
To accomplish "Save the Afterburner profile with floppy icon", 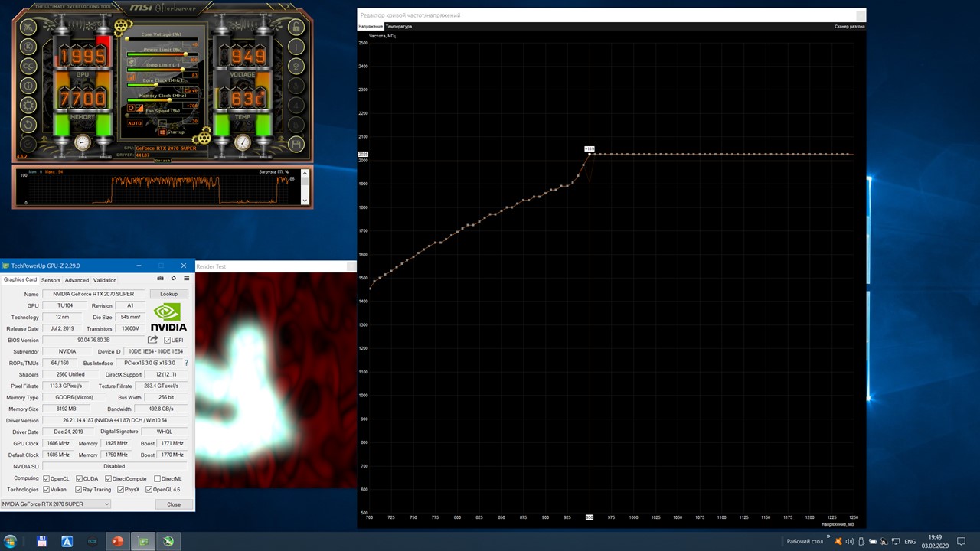I will point(297,144).
